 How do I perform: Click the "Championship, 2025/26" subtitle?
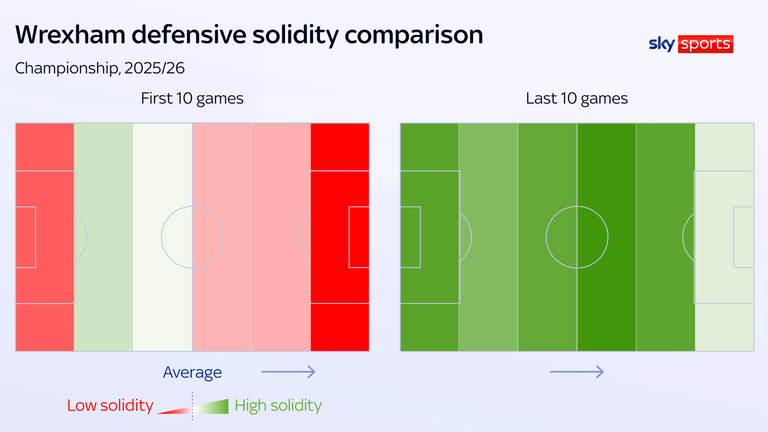[x=99, y=68]
